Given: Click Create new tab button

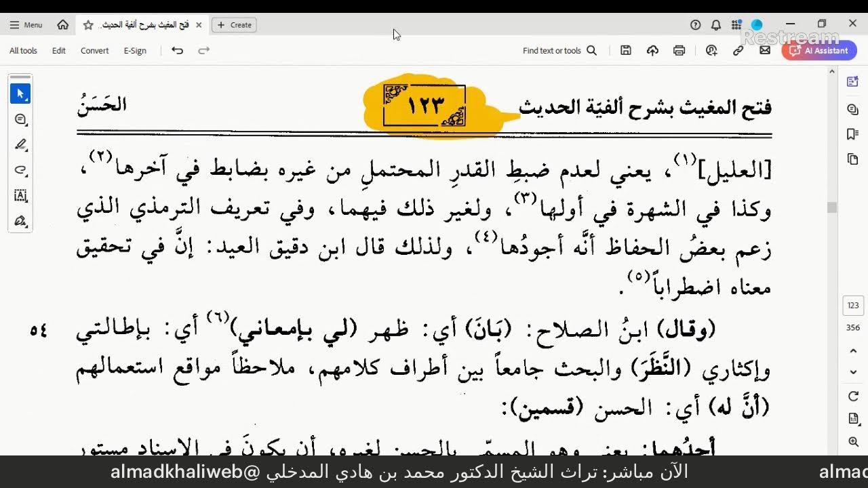Looking at the screenshot, I should [235, 25].
